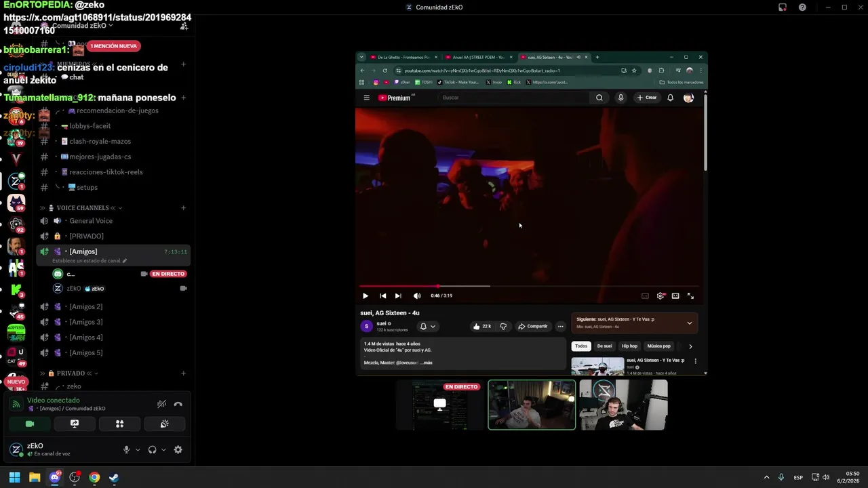
Task: Click the NUEVO server list badge
Action: click(x=16, y=382)
